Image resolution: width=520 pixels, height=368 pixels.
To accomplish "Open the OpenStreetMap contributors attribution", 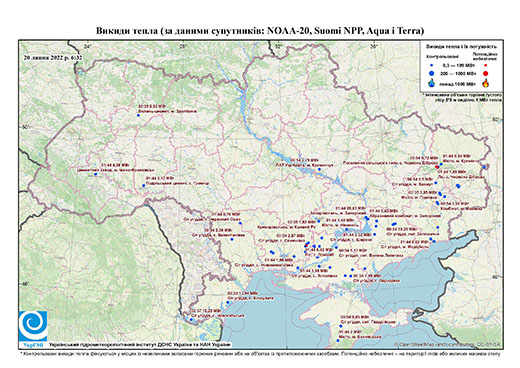I will click(448, 344).
